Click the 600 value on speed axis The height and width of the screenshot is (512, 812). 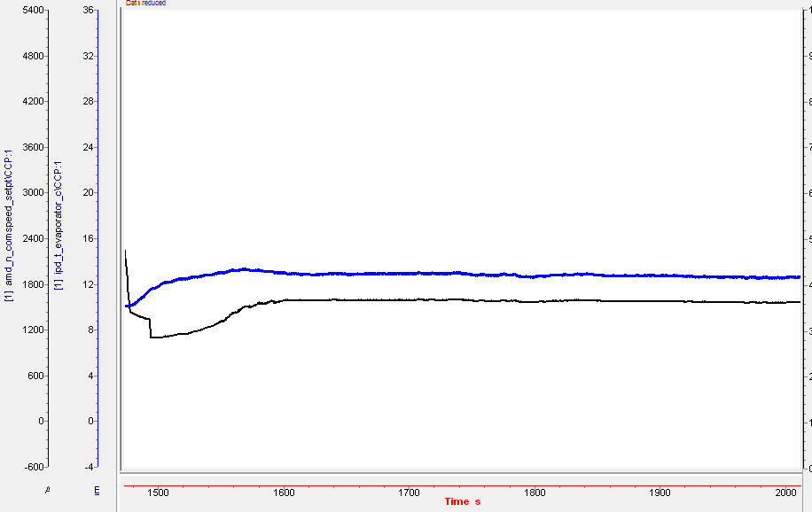pyautogui.click(x=35, y=376)
